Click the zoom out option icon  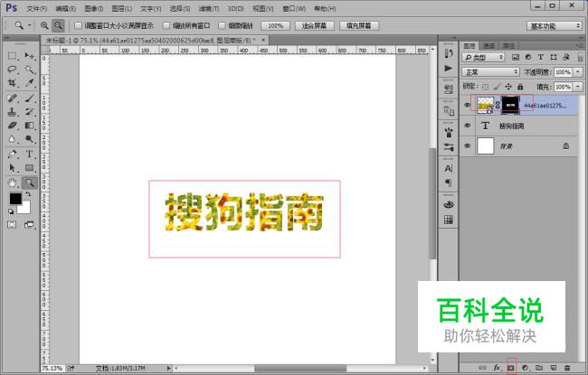pyautogui.click(x=58, y=25)
